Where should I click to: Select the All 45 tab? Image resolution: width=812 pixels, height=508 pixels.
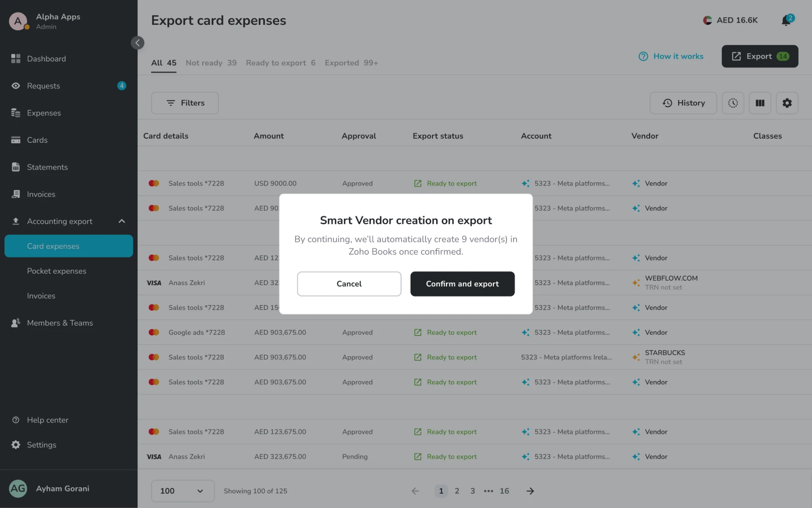click(164, 63)
